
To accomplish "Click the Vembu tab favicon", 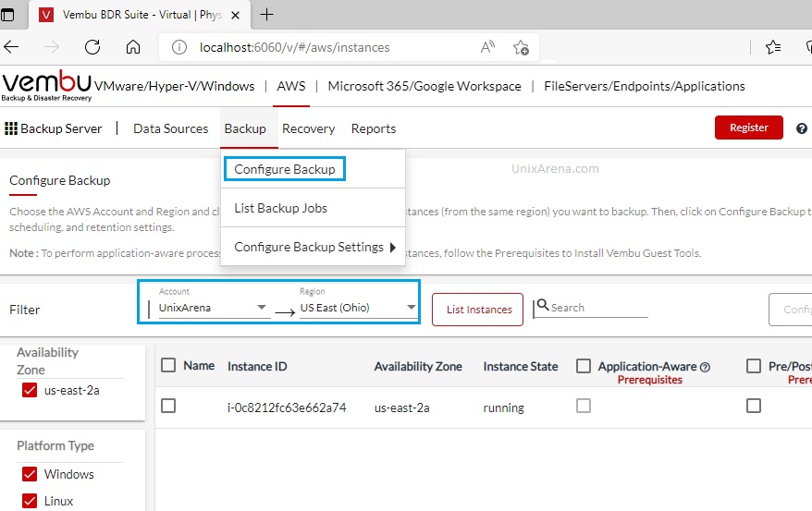I will [46, 15].
